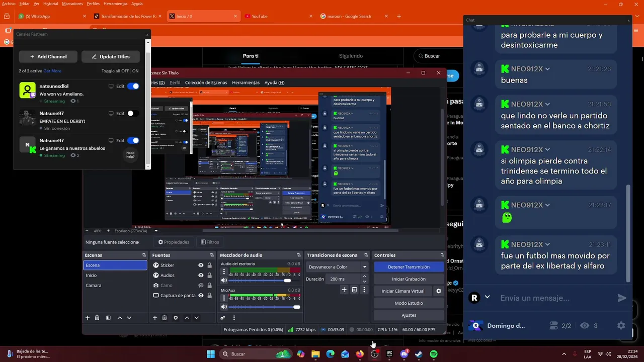Open Windows Start menu

coord(211,354)
